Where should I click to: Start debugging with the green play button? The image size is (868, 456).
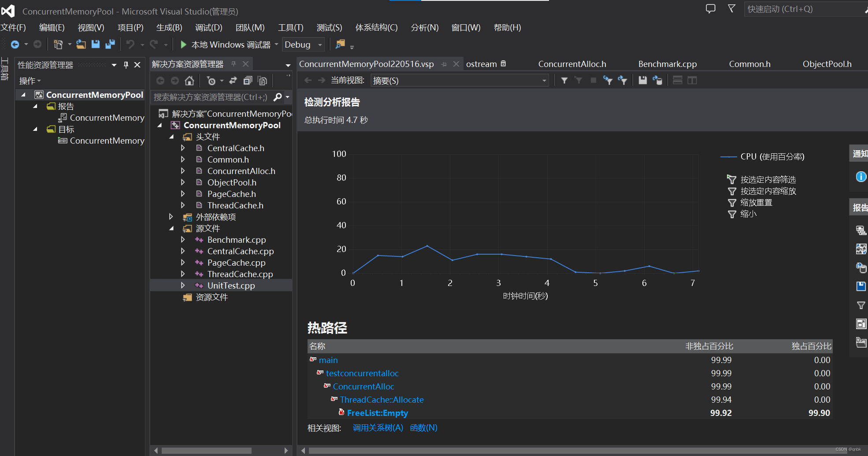(x=184, y=44)
